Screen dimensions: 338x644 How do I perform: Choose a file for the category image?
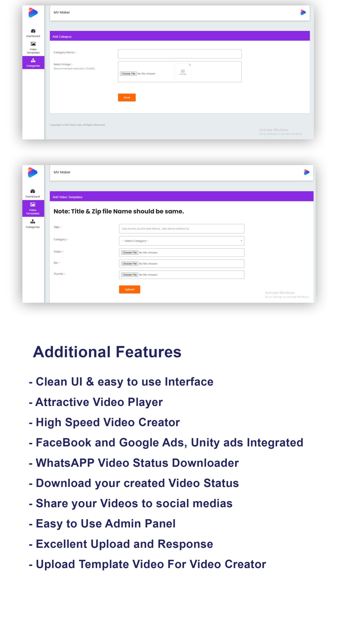(128, 74)
